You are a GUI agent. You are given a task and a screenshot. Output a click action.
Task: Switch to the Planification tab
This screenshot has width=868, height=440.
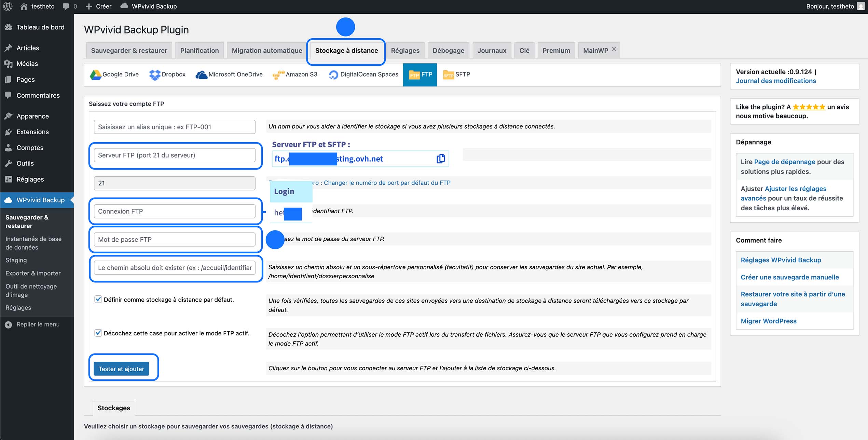(199, 50)
